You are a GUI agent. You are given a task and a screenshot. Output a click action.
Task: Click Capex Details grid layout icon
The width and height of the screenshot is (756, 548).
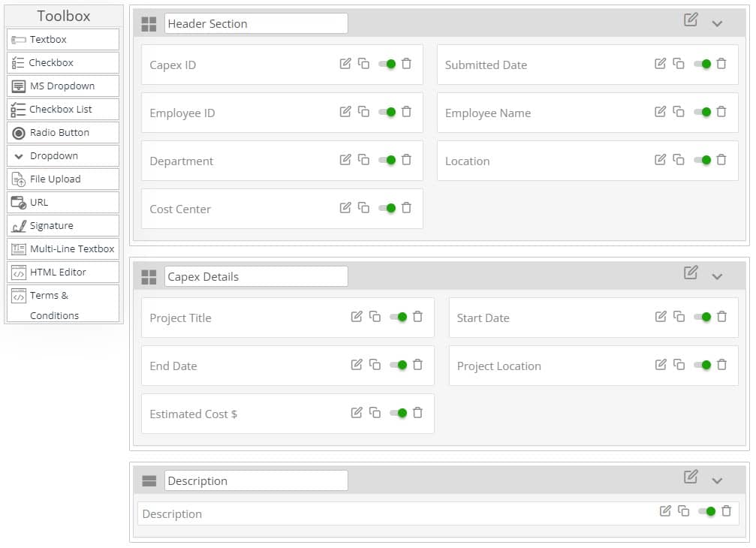click(x=149, y=277)
